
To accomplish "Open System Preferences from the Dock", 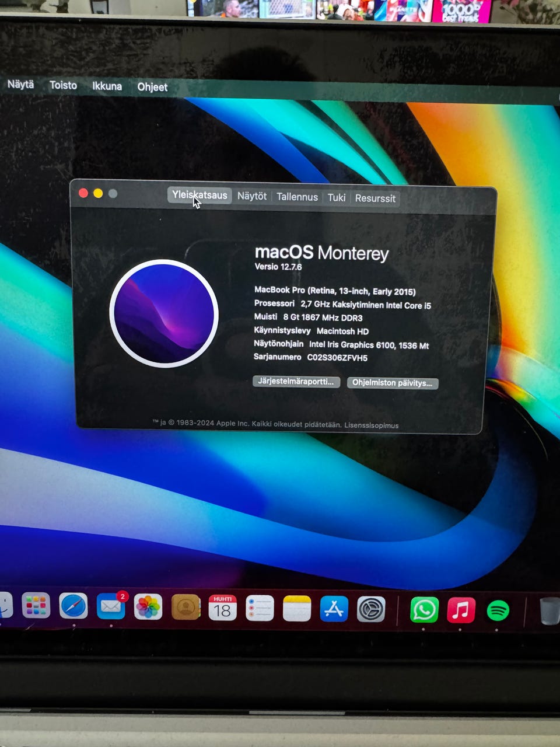I will pyautogui.click(x=372, y=610).
